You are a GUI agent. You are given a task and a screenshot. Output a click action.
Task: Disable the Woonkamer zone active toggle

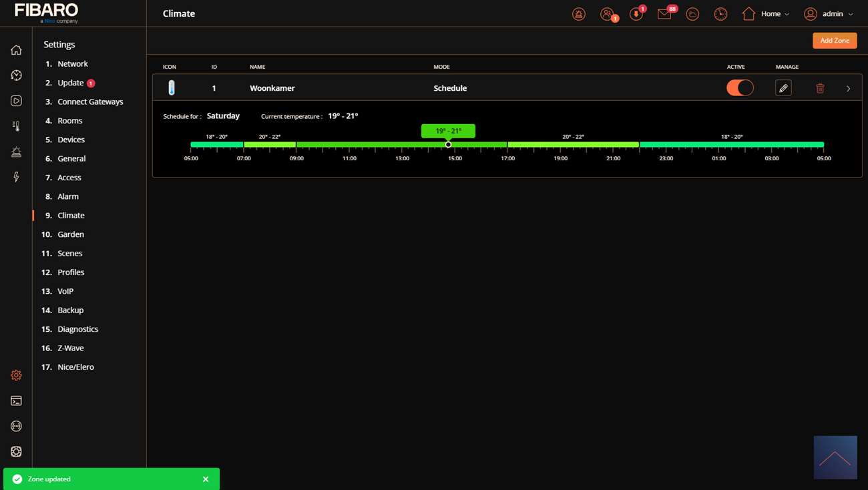click(x=740, y=88)
